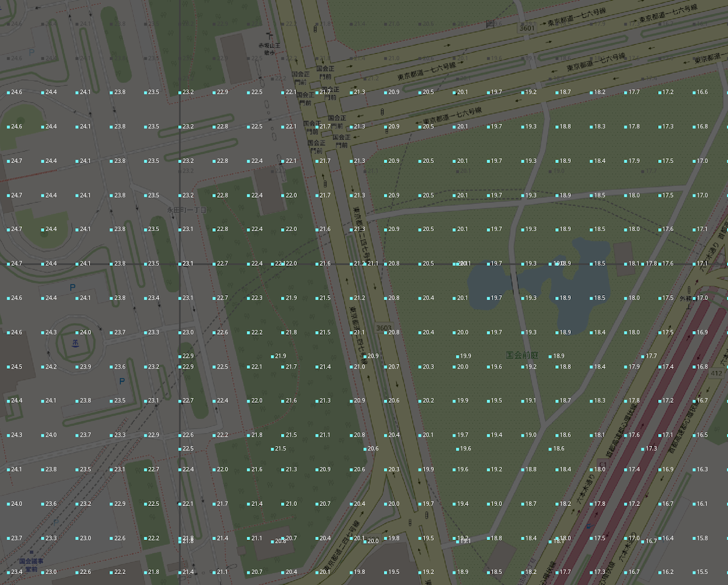Click the flag icon left of 3601 shield

490,24
